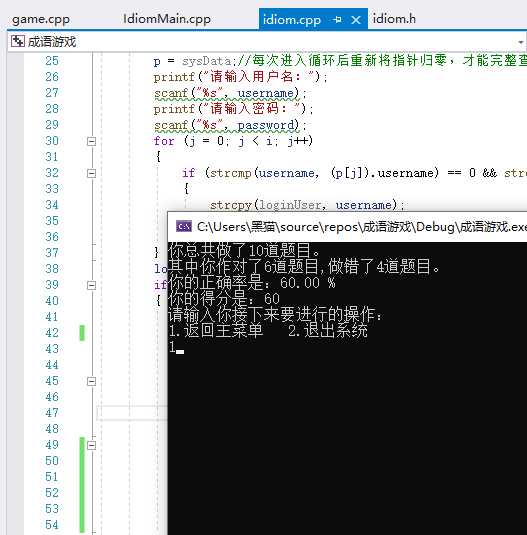Click console option 2.退出系统
The width and height of the screenshot is (527, 535).
[328, 331]
